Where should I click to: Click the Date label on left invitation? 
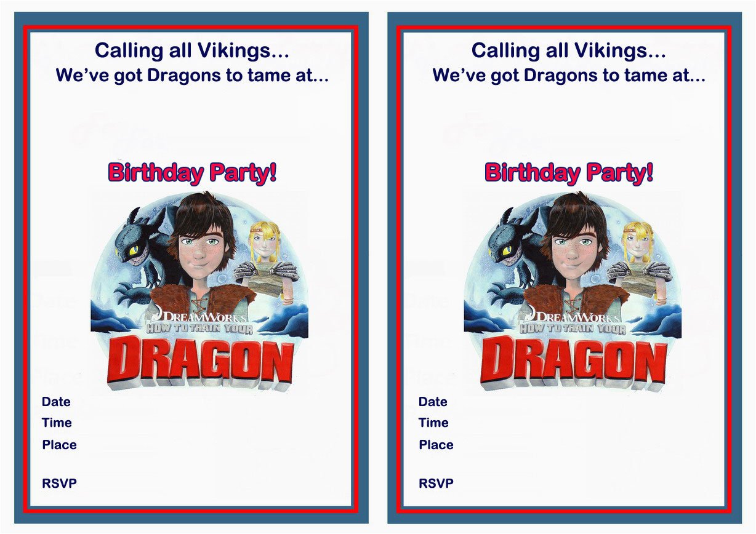point(56,402)
